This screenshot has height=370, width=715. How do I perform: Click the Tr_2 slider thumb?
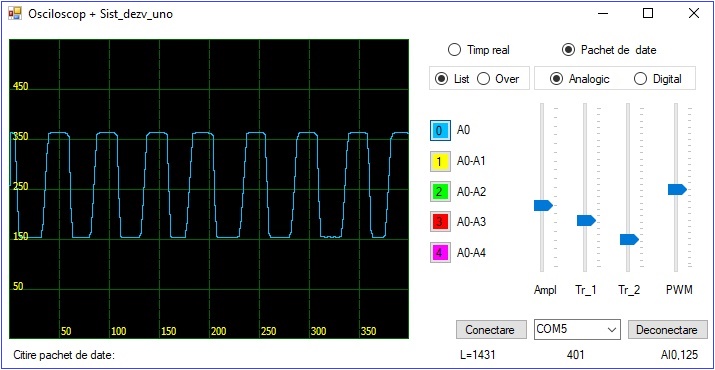click(x=629, y=239)
